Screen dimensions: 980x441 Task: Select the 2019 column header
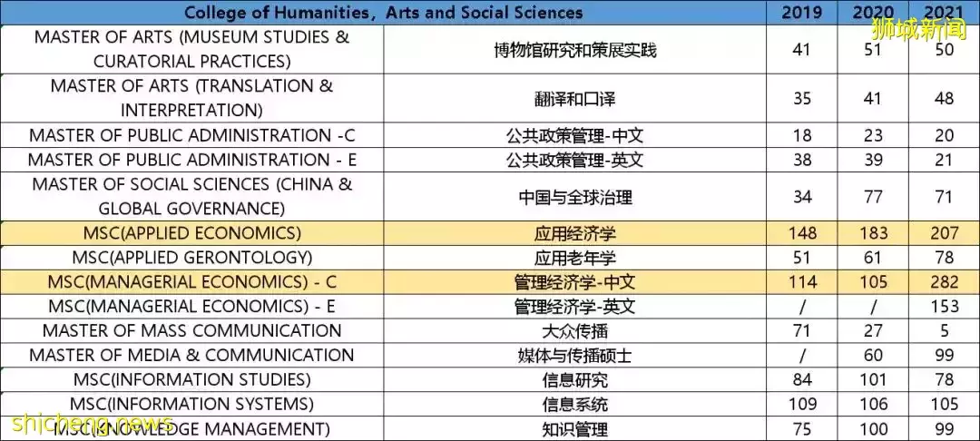point(802,12)
